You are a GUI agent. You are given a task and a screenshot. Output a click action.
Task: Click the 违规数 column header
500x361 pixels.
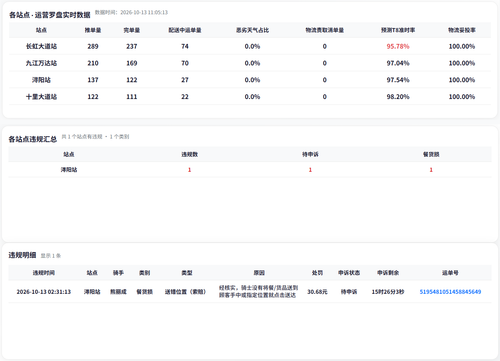(189, 154)
